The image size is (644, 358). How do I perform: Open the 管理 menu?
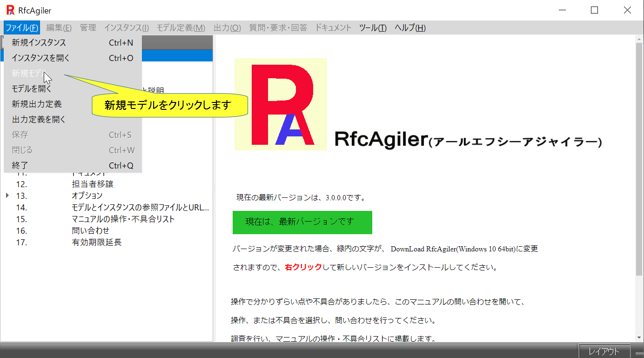pyautogui.click(x=88, y=28)
